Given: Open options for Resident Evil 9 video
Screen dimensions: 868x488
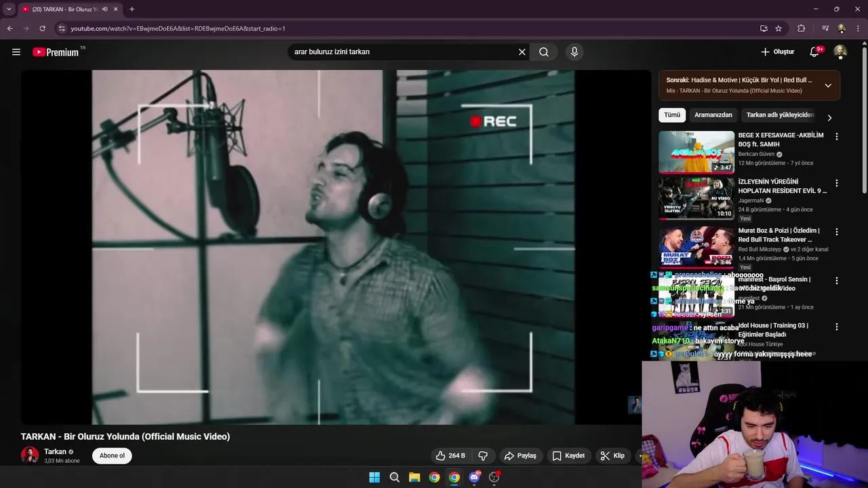Looking at the screenshot, I should 836,183.
